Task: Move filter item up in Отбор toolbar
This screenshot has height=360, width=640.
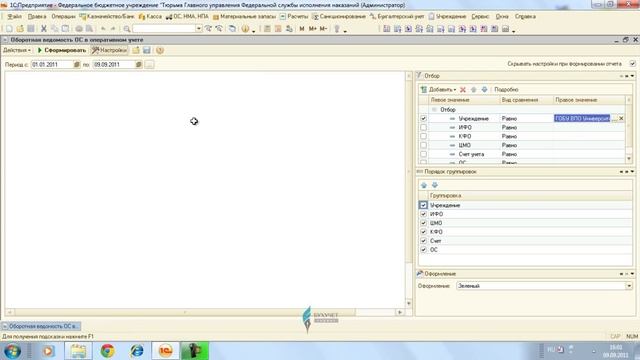Action: (473, 89)
